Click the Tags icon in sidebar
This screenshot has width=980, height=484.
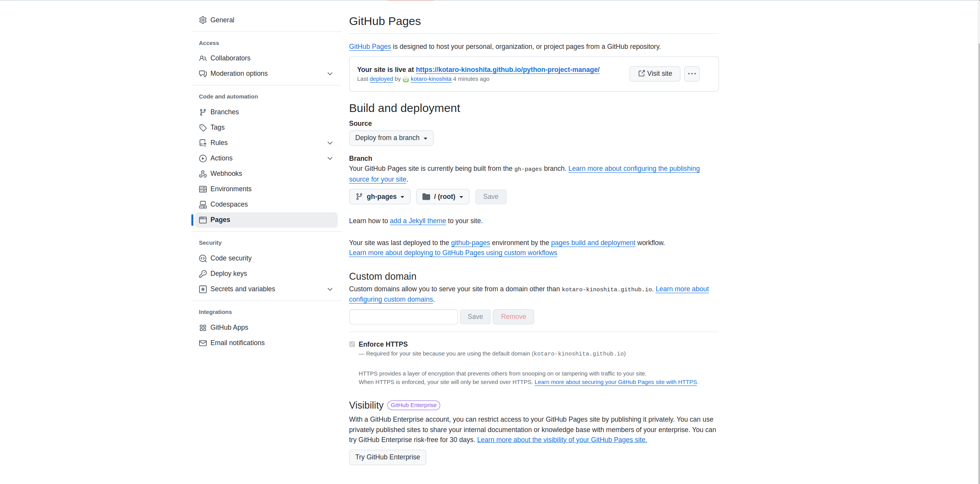pos(203,128)
